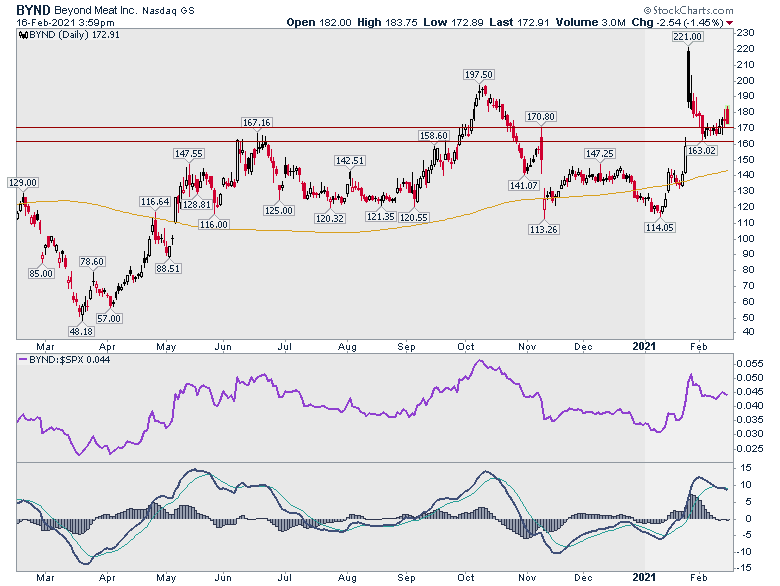
Task: Click the 88.51 May low label
Action: click(168, 269)
